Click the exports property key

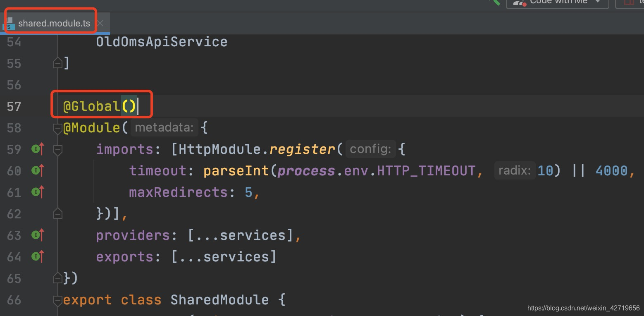point(124,257)
